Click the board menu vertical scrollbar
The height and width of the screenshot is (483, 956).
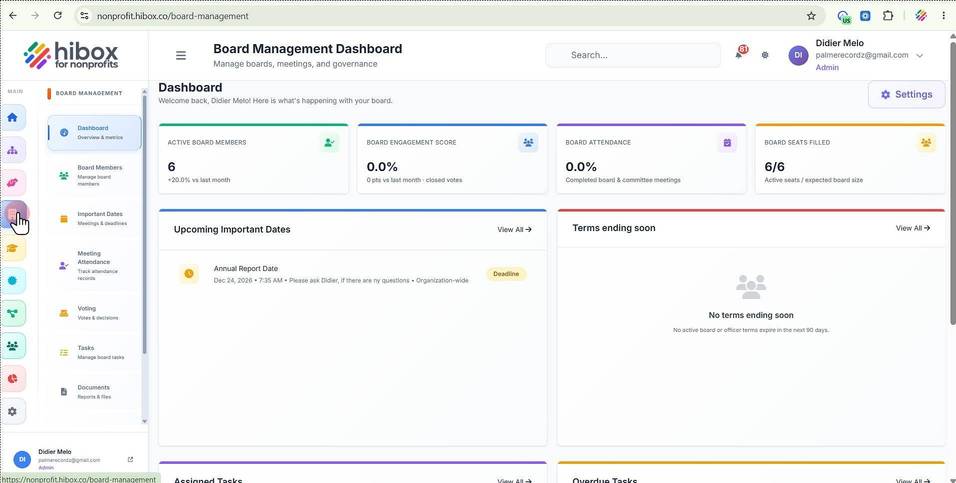pyautogui.click(x=144, y=224)
